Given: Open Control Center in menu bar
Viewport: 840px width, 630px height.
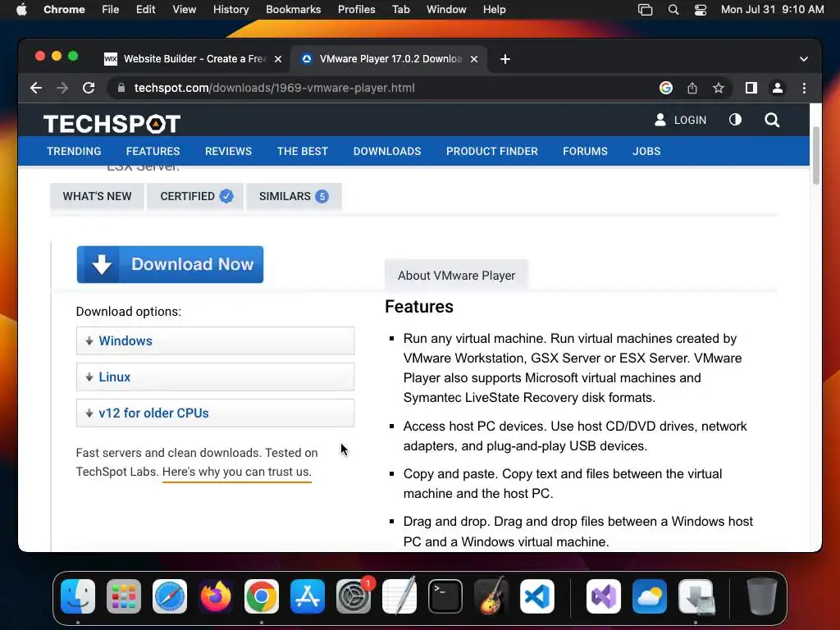Looking at the screenshot, I should pos(701,10).
